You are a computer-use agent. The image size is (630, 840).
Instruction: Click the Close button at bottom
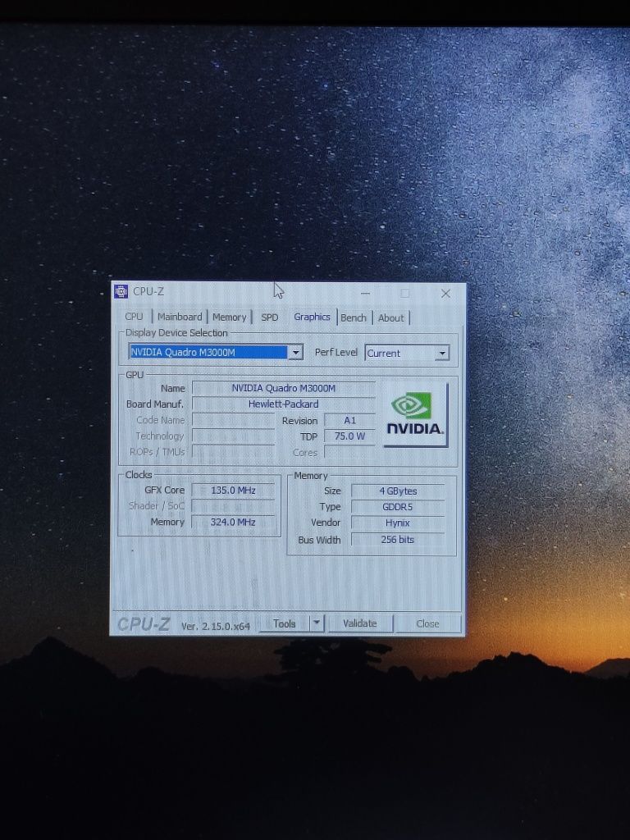tap(427, 624)
